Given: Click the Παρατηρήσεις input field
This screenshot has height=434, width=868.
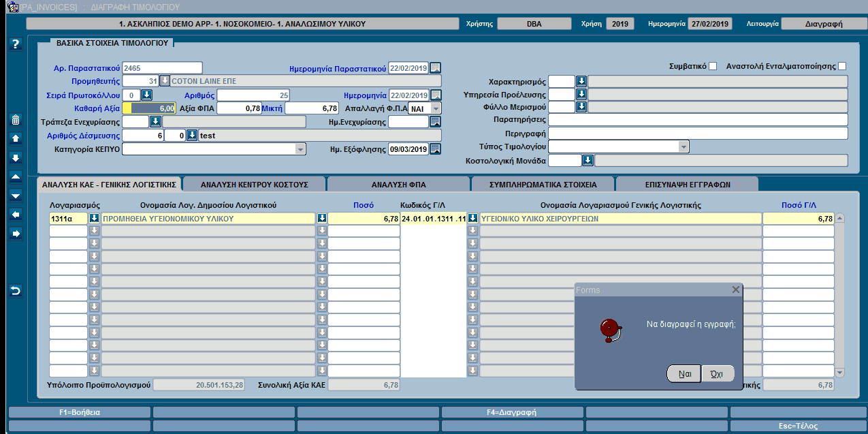Looking at the screenshot, I should [x=698, y=120].
